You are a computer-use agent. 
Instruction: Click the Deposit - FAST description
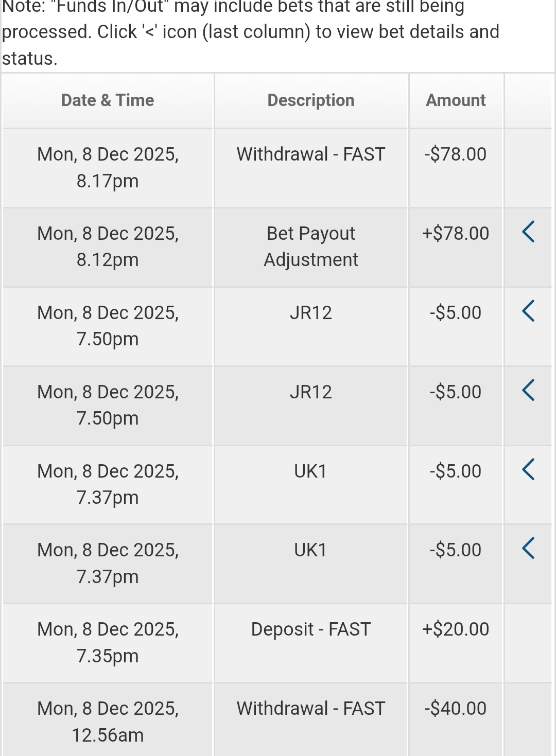(311, 629)
